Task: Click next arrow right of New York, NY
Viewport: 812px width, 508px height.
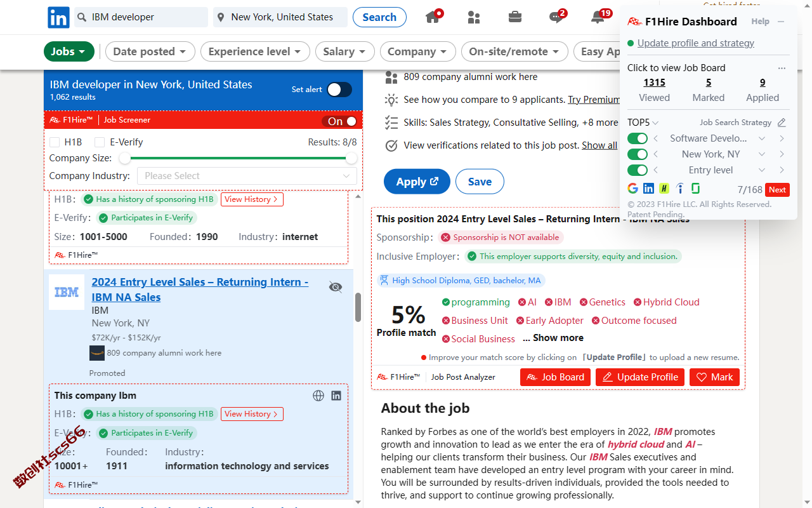Action: pyautogui.click(x=782, y=154)
